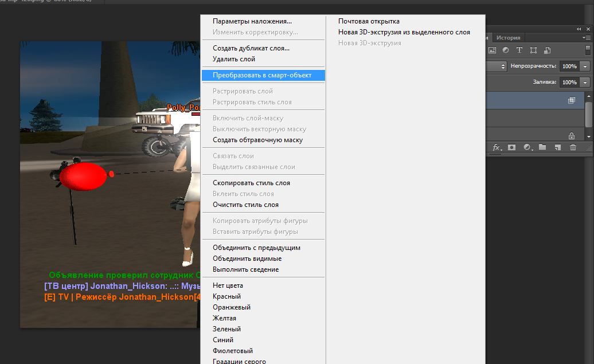Click the selected layer row in Layers panel
This screenshot has width=594, height=364.
pos(535,100)
